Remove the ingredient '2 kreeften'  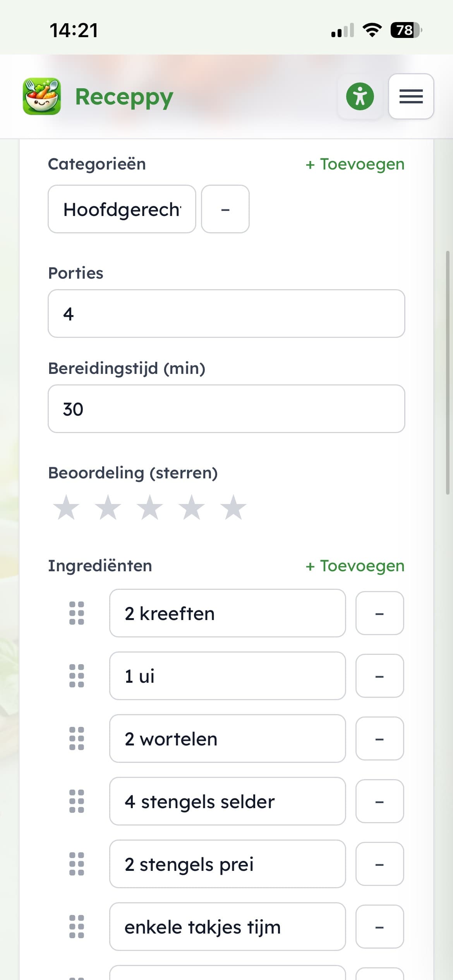tap(379, 613)
